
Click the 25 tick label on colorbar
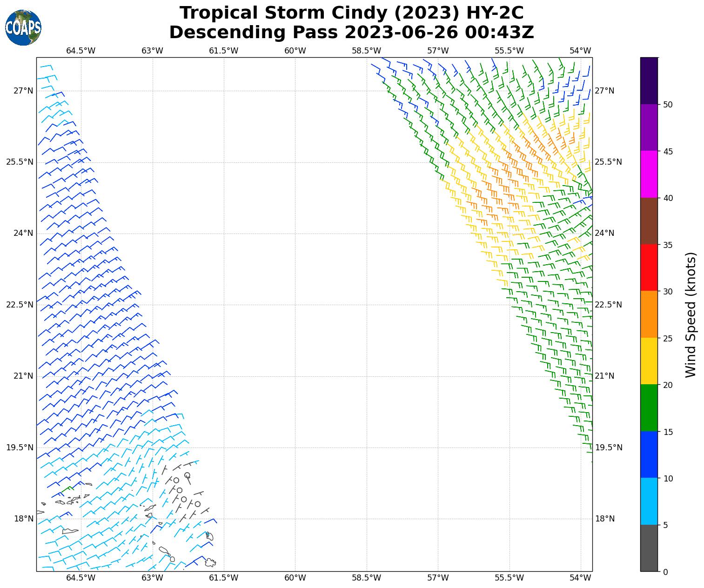668,338
